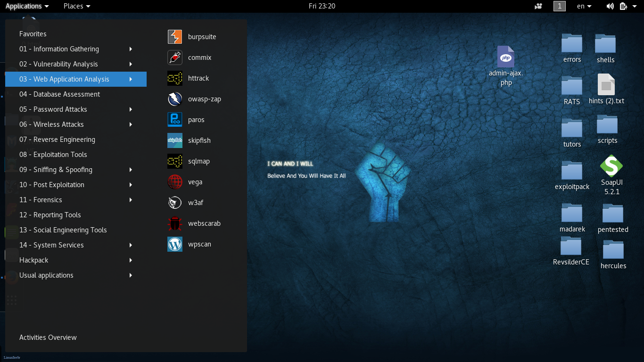The height and width of the screenshot is (362, 644).
Task: Click the httrack icon in the submenu
Action: click(x=175, y=78)
